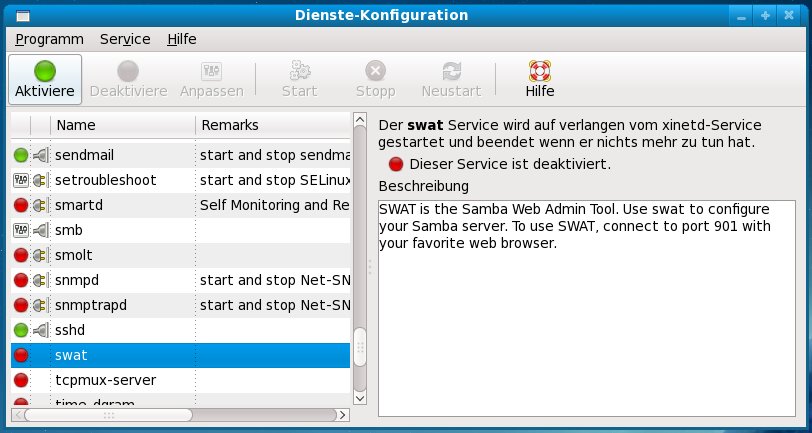
Task: Open the Hilfe menu in menu bar
Action: (182, 39)
